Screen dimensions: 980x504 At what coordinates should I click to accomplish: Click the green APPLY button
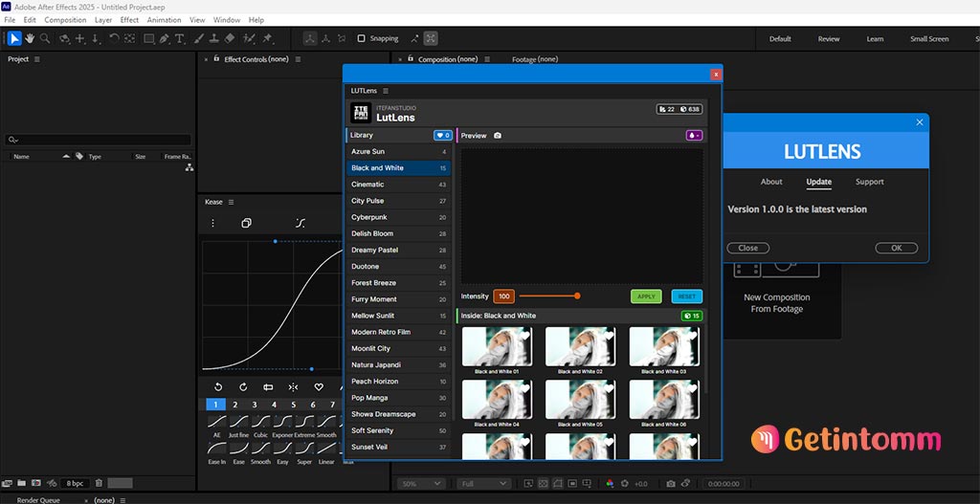pyautogui.click(x=646, y=296)
